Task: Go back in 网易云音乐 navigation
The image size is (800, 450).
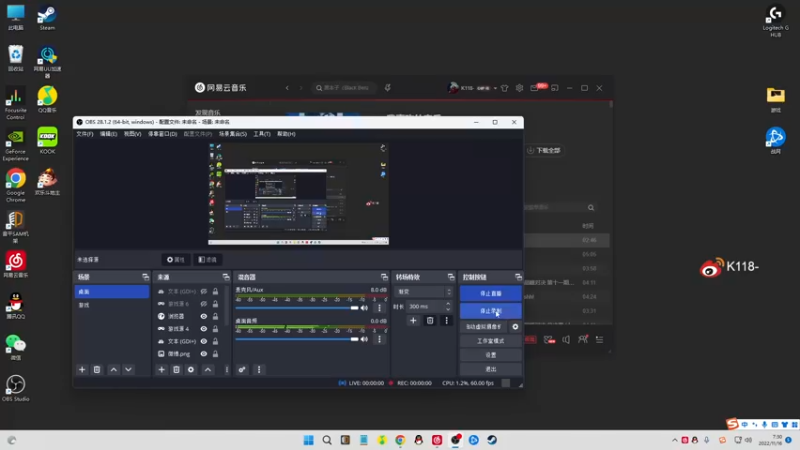Action: tap(287, 88)
